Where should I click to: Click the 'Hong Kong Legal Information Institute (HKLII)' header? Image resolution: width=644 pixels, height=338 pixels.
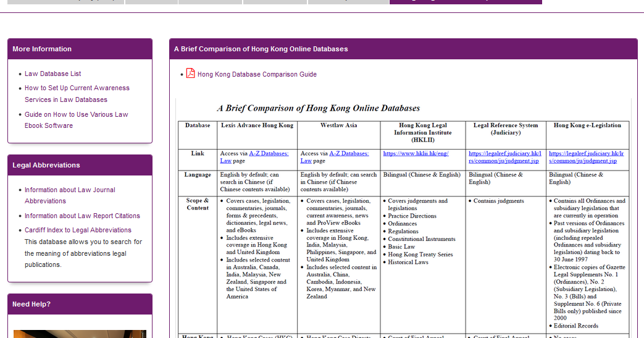[422, 132]
